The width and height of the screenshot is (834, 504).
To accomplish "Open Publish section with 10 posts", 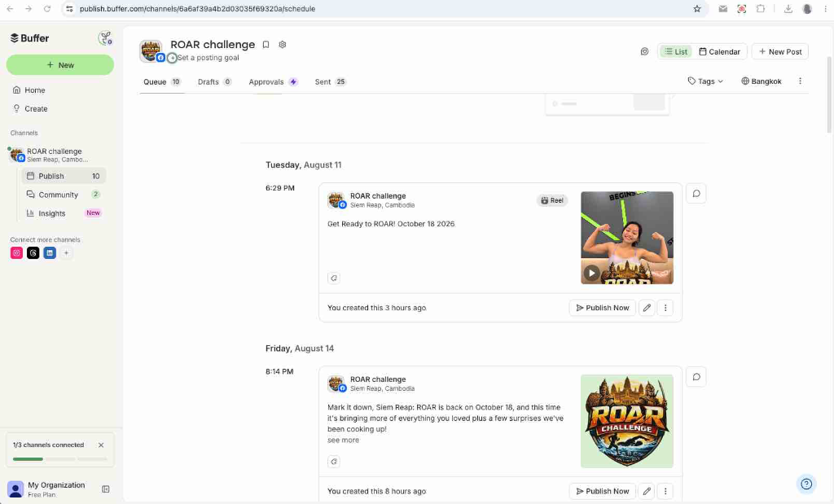I will pyautogui.click(x=64, y=176).
